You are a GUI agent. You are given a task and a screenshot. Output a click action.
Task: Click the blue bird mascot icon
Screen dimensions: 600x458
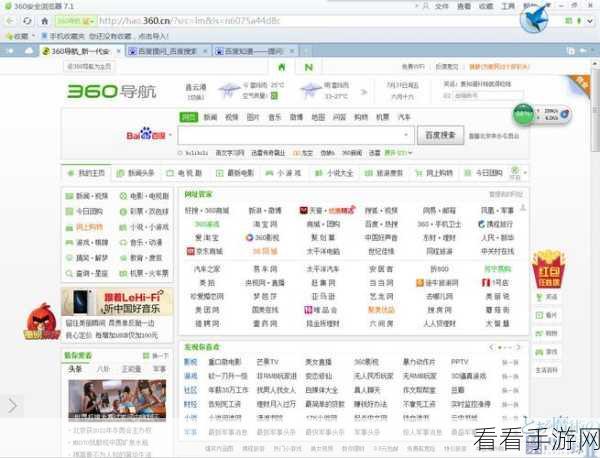534,19
